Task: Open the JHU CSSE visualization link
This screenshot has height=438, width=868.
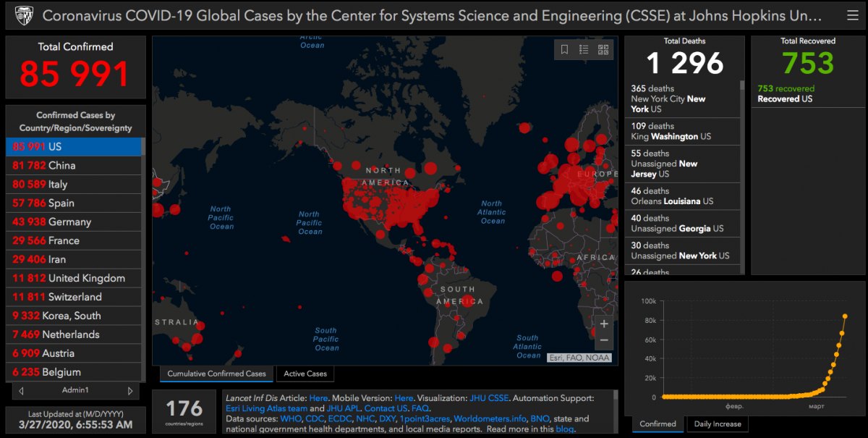Action: coord(490,398)
